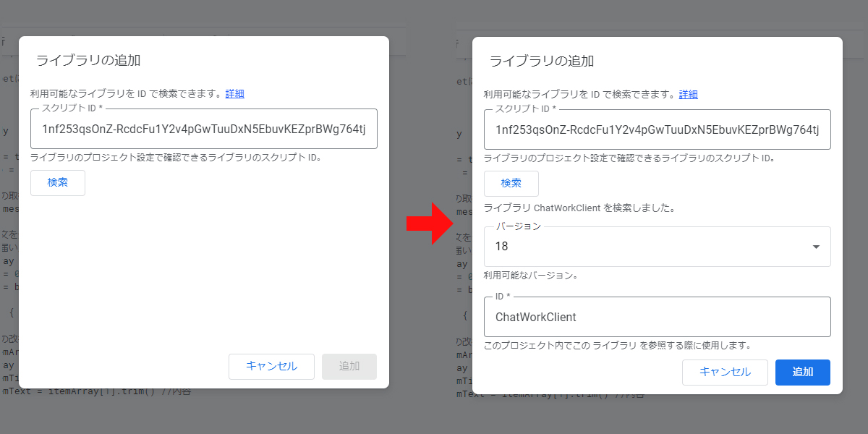Click the ライブラリの追加 title in right dialog

pos(542,61)
